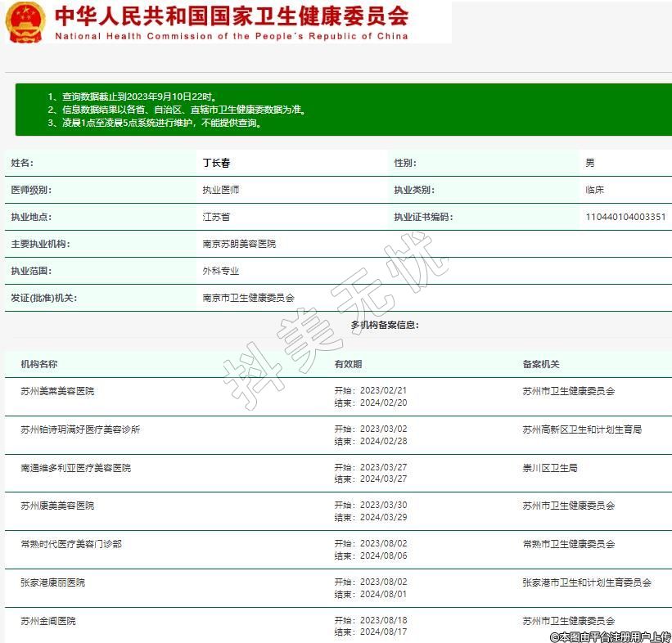The image size is (672, 643).
Task: Click the 崇川区卫生局 filing authority
Action: click(x=550, y=468)
